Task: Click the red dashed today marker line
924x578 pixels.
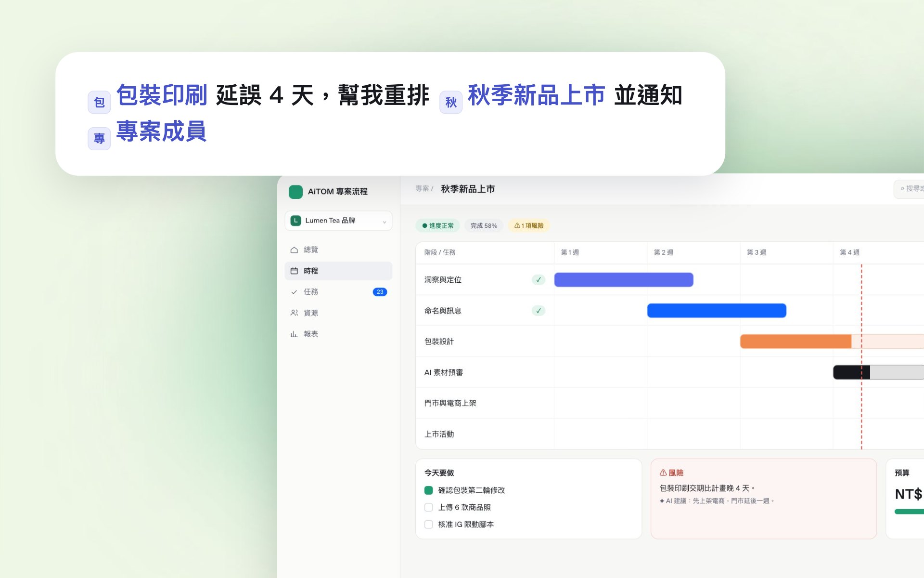Action: [861, 356]
